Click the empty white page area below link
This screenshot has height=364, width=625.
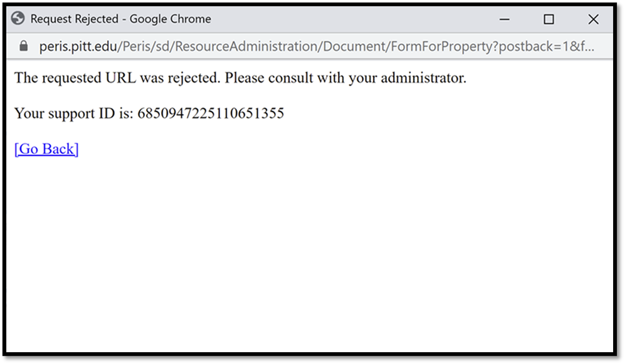click(x=310, y=255)
